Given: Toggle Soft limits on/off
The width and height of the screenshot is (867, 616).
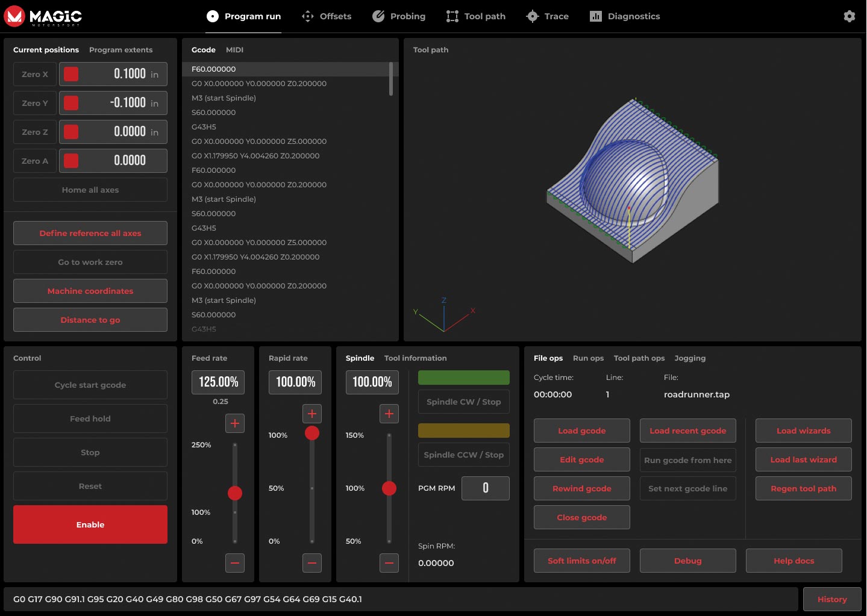Looking at the screenshot, I should pyautogui.click(x=581, y=561).
